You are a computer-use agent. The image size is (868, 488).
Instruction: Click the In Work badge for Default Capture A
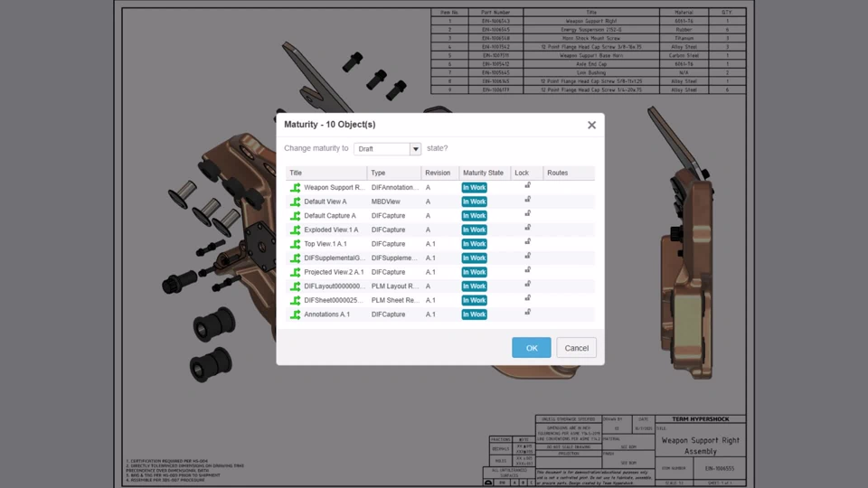[475, 216]
